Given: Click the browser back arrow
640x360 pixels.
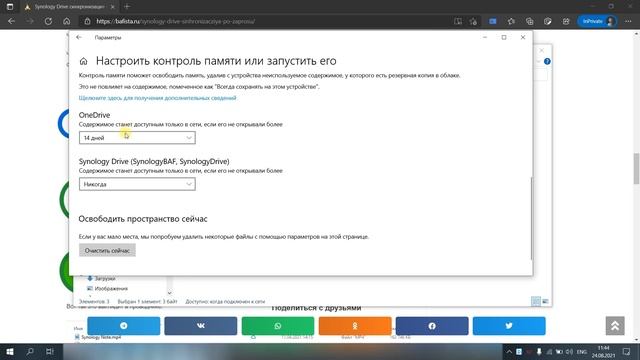Looking at the screenshot, I should click(x=11, y=21).
